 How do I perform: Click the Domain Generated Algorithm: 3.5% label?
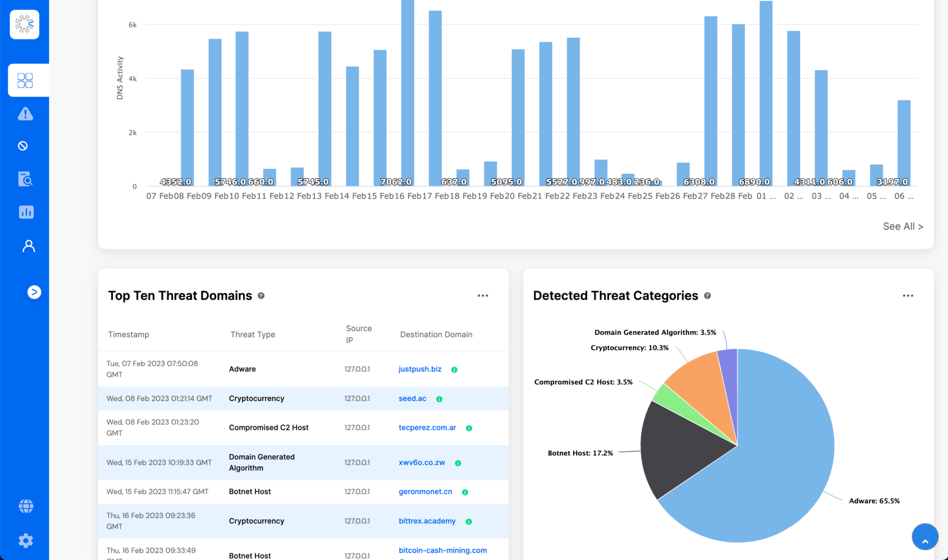pos(655,332)
